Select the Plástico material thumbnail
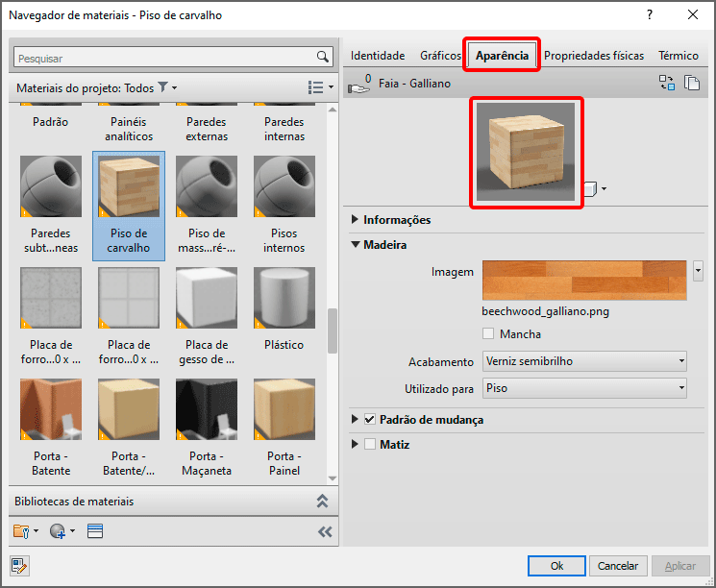The width and height of the screenshot is (716, 588). (284, 298)
